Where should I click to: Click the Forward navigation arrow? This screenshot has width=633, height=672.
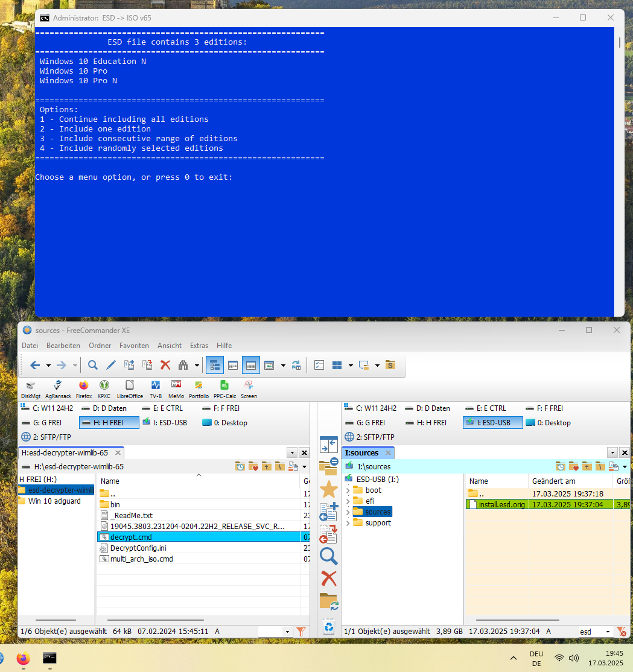pos(62,365)
